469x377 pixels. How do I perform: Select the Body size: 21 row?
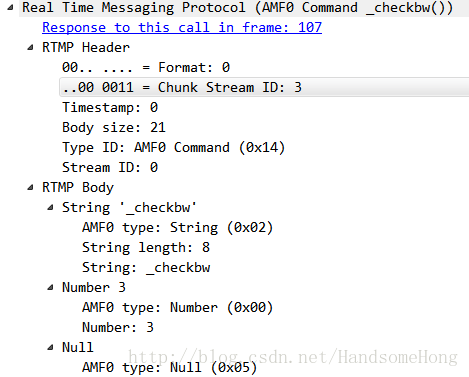click(x=114, y=127)
